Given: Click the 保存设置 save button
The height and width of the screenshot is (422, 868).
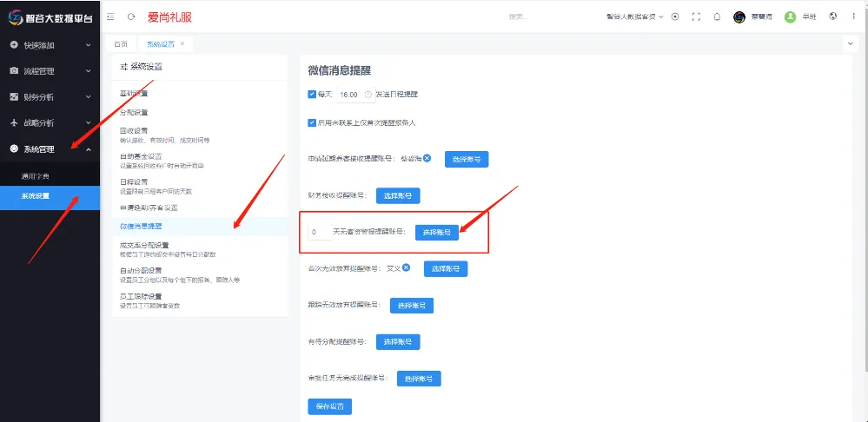Looking at the screenshot, I should (x=329, y=406).
